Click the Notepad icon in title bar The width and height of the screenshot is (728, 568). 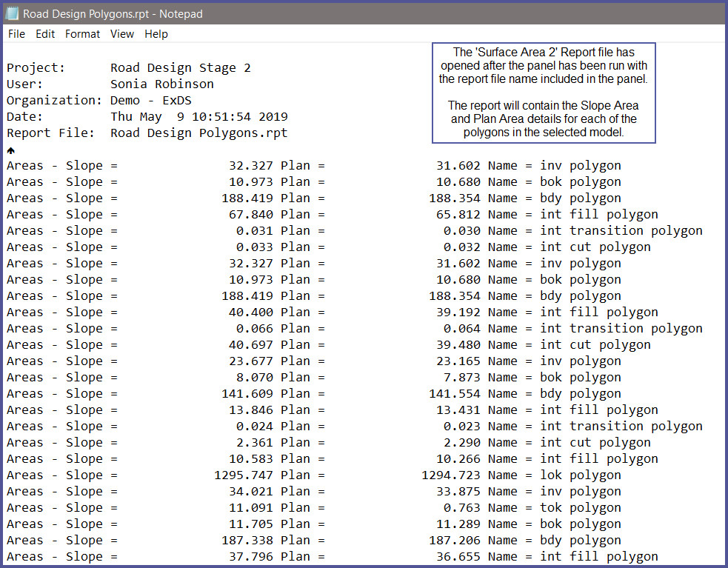12,13
